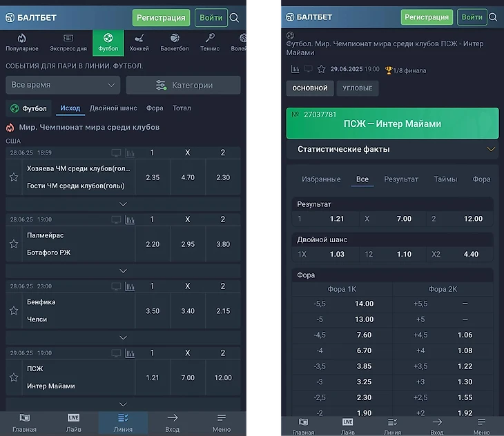Open Меню in left bottom bar
504x436 pixels.
pyautogui.click(x=222, y=423)
